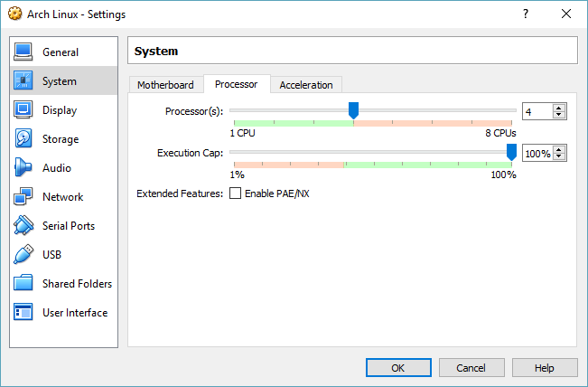The width and height of the screenshot is (588, 387).
Task: Switch to the Motherboard tab
Action: [165, 85]
